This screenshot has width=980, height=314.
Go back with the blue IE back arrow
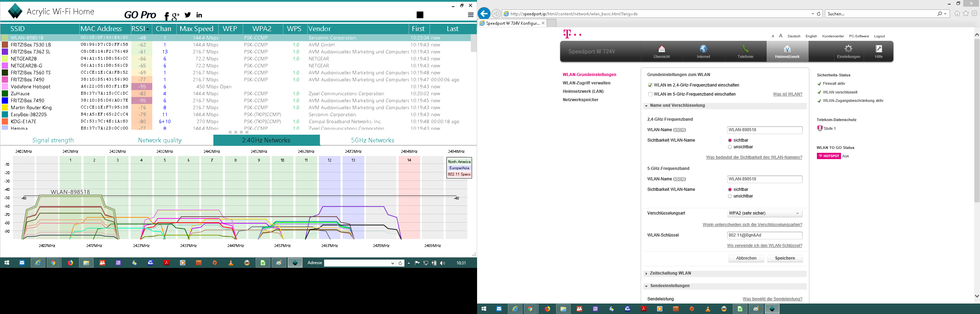484,14
